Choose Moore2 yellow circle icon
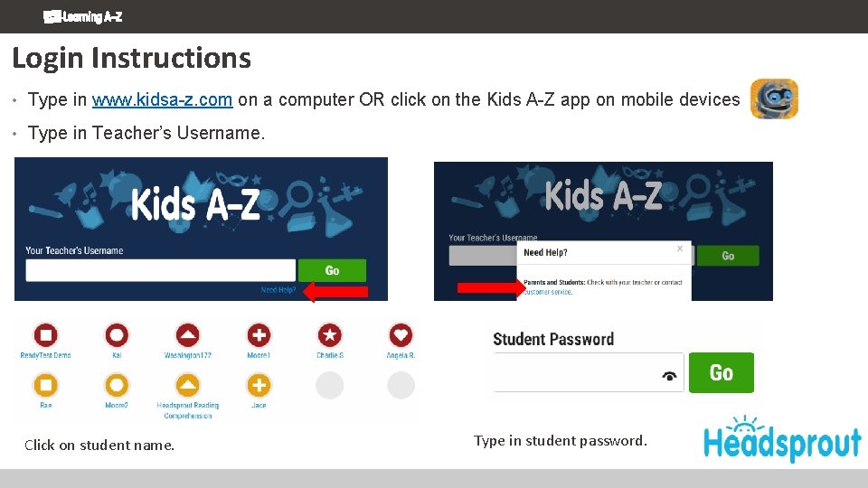The width and height of the screenshot is (868, 488). point(117,386)
